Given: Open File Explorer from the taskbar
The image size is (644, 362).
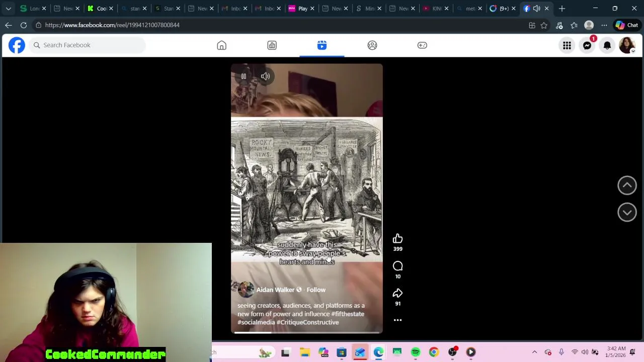Looking at the screenshot, I should pos(304,352).
